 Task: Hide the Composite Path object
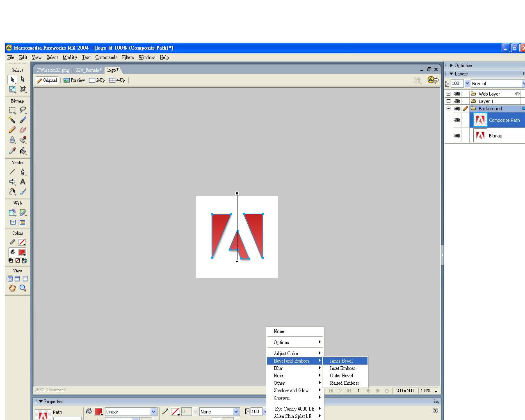[x=457, y=120]
